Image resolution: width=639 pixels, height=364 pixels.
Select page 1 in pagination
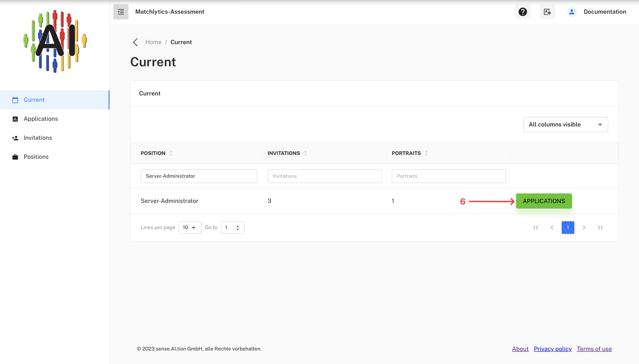568,228
